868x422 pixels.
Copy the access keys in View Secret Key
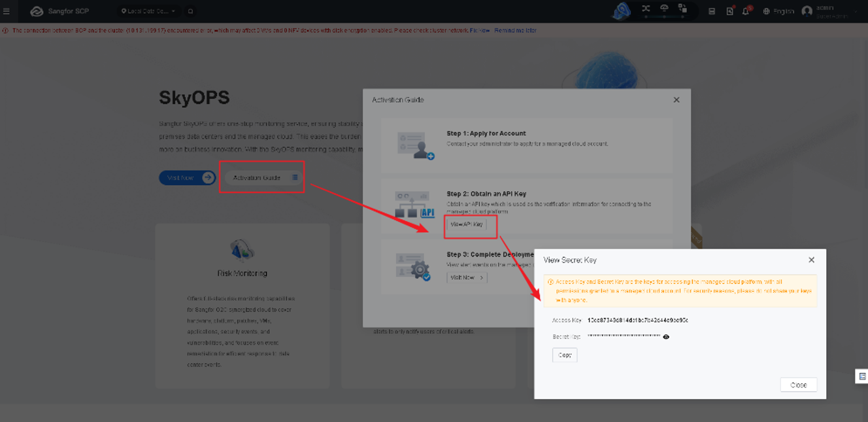(x=564, y=355)
